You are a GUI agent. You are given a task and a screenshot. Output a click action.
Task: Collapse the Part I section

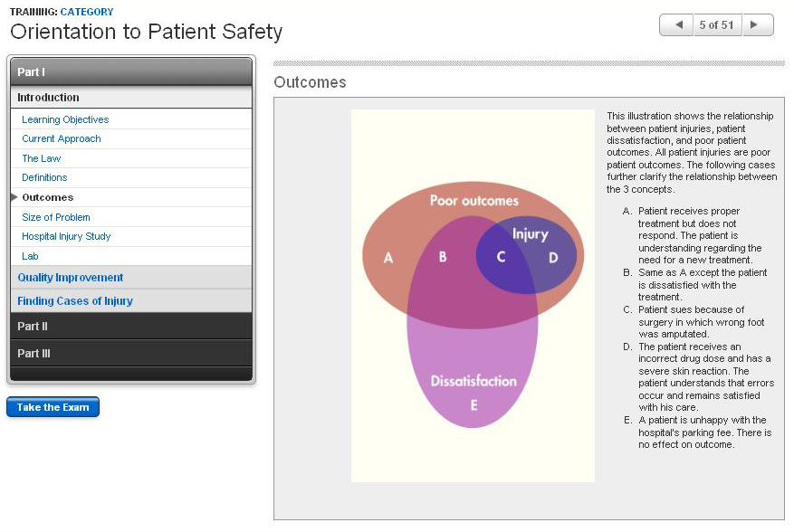tap(131, 71)
